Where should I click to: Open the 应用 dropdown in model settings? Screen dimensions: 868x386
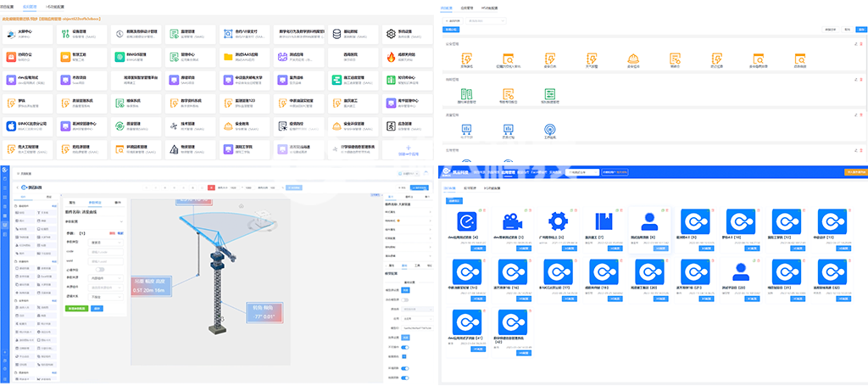tap(417, 318)
